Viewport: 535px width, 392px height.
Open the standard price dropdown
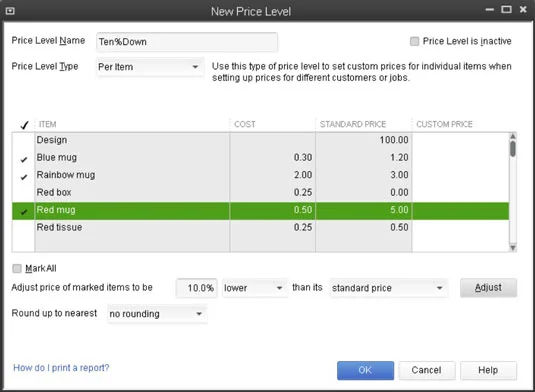[388, 288]
